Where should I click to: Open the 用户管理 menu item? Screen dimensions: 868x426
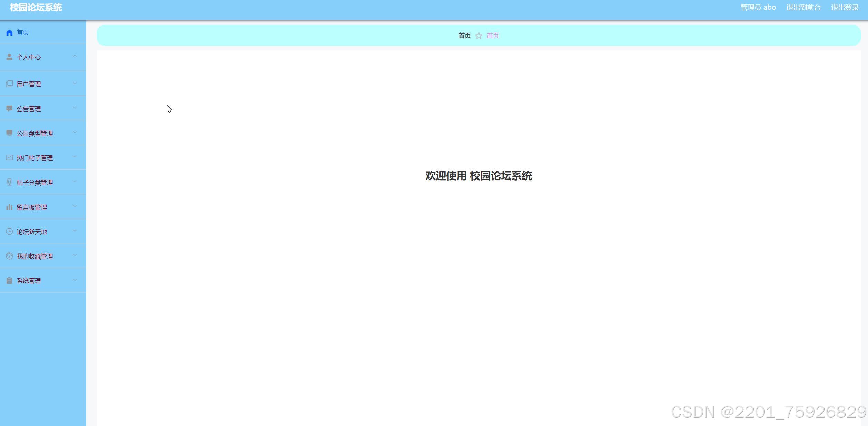click(29, 84)
